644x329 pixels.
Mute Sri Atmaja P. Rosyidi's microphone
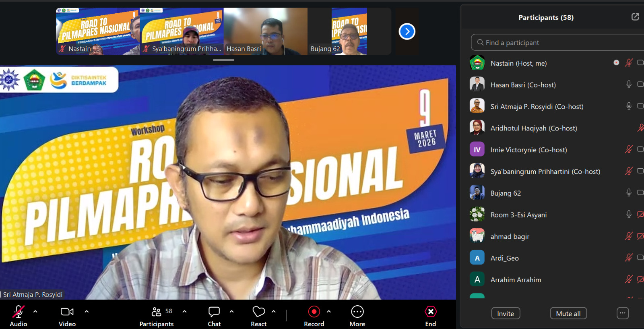click(x=629, y=106)
